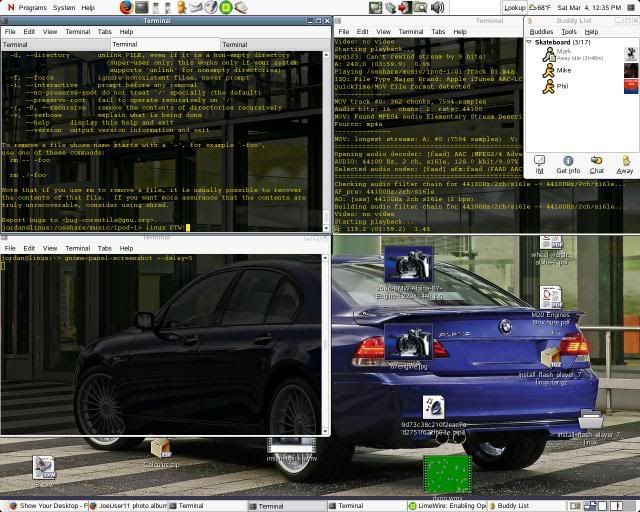Launch Firefox from the top panel
This screenshot has width=640, height=512.
click(127, 7)
